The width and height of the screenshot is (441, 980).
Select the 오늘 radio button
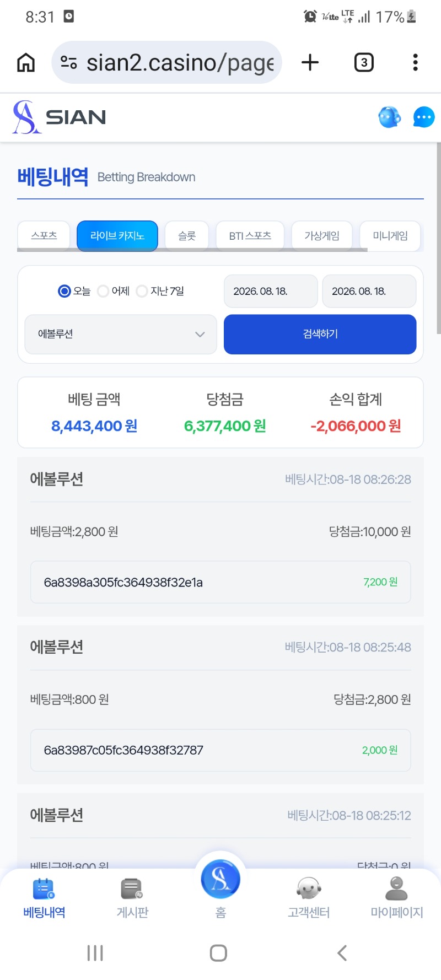coord(64,291)
